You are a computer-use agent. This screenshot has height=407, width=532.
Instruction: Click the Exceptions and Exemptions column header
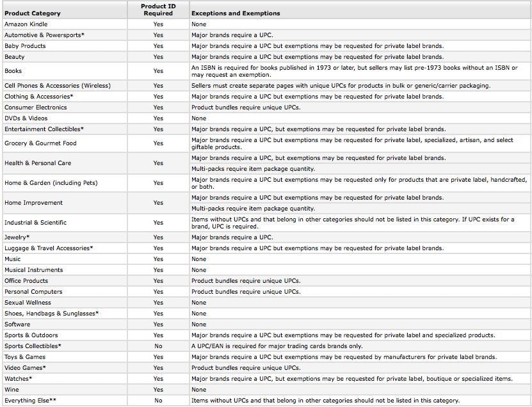tap(236, 13)
